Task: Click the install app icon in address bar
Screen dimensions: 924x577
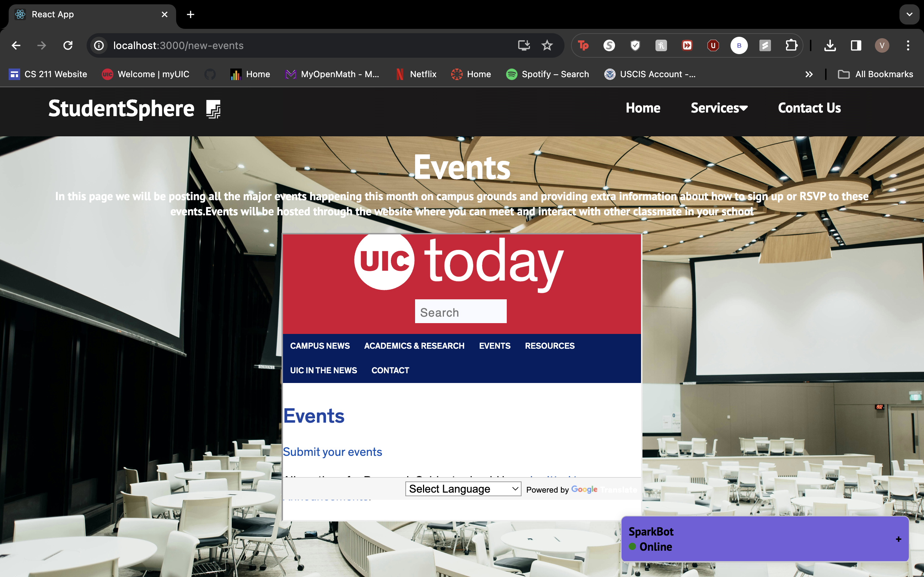Action: (x=523, y=45)
